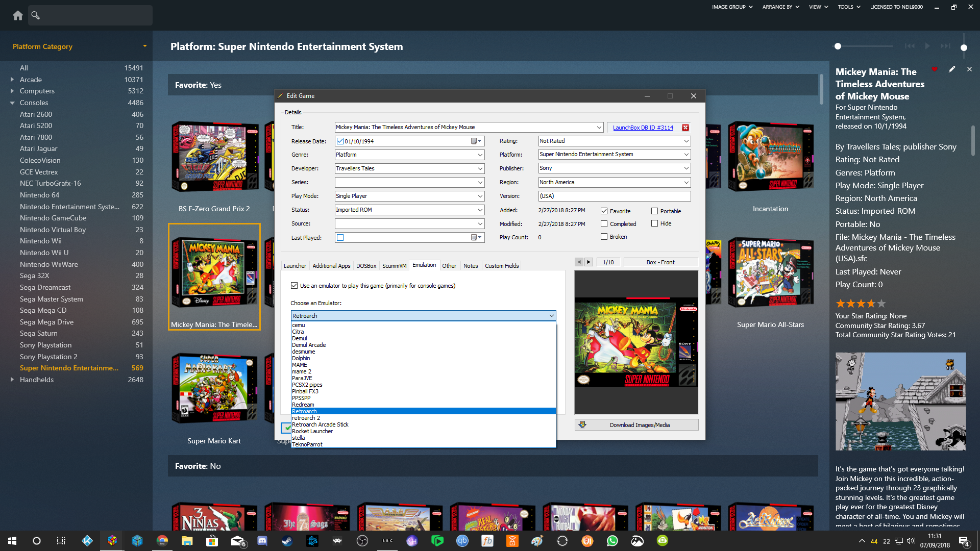This screenshot has height=551, width=980.
Task: Enable the Last Played date checkbox
Action: pos(340,237)
